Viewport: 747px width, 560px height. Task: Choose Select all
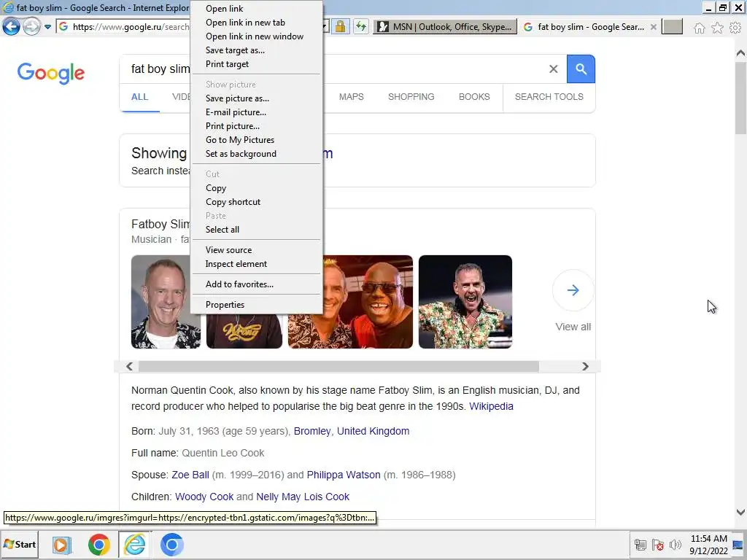click(256, 229)
